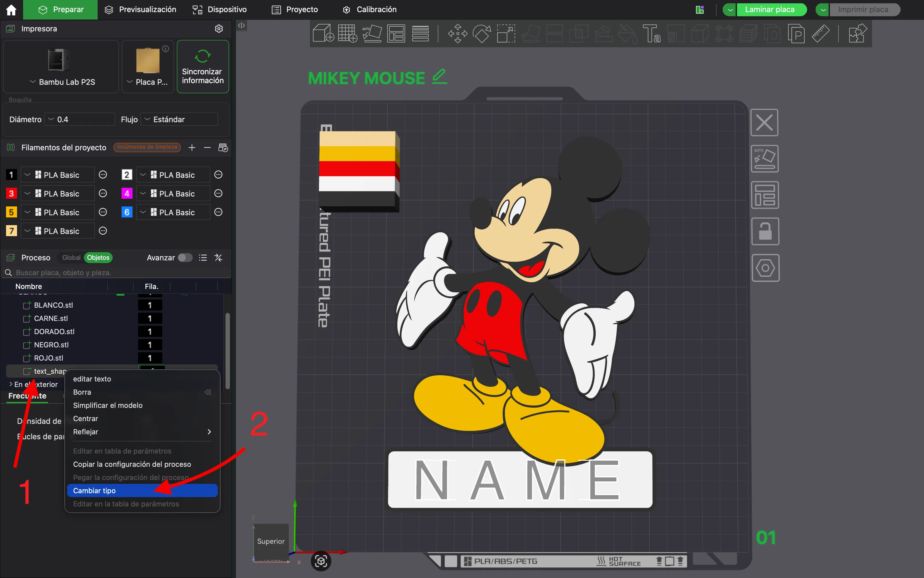The width and height of the screenshot is (924, 578).
Task: Switch to Calibración tab
Action: point(369,10)
